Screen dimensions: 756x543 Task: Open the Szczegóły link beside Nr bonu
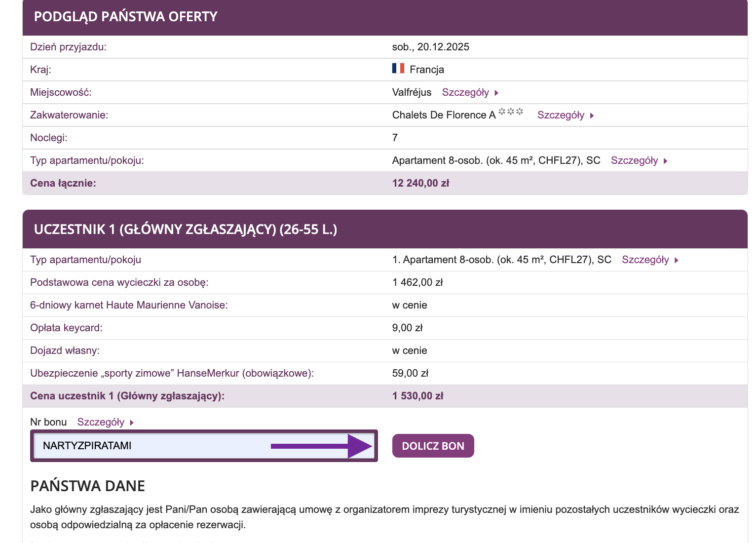pyautogui.click(x=101, y=422)
